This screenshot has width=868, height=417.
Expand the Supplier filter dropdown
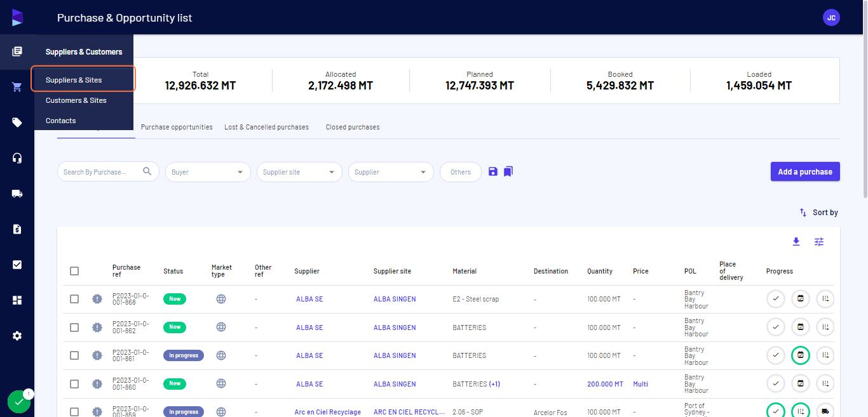(391, 172)
